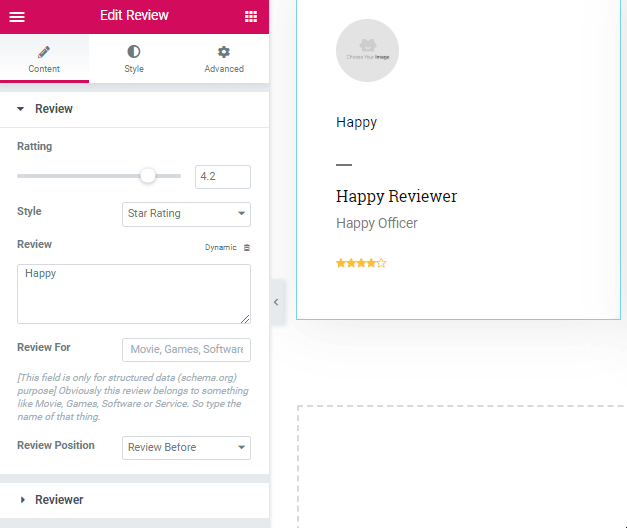
Task: Click the Happy review text in the preview
Action: 356,122
